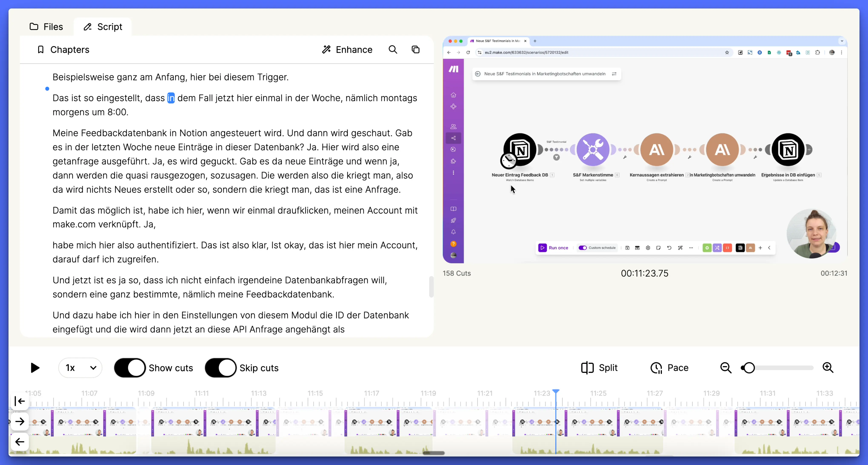
Task: Click the search magnifier icon in script panel
Action: [x=393, y=50]
